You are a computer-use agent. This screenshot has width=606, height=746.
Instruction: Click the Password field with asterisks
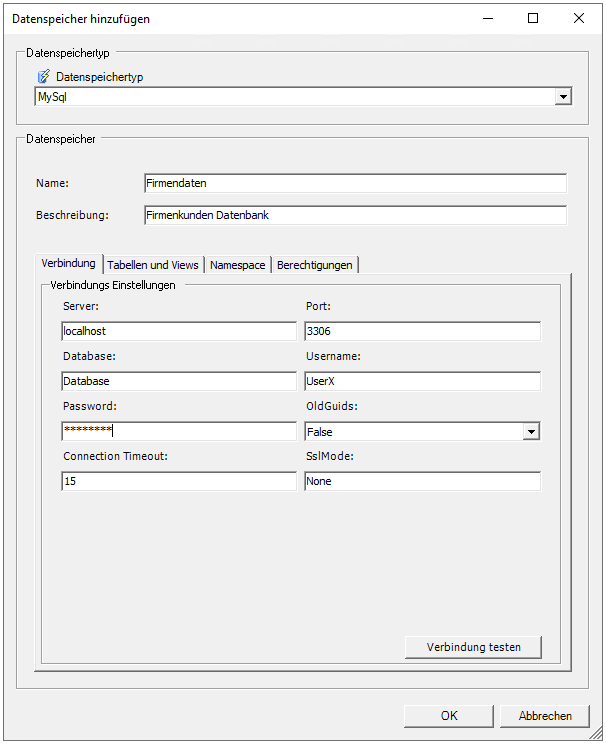pos(179,431)
